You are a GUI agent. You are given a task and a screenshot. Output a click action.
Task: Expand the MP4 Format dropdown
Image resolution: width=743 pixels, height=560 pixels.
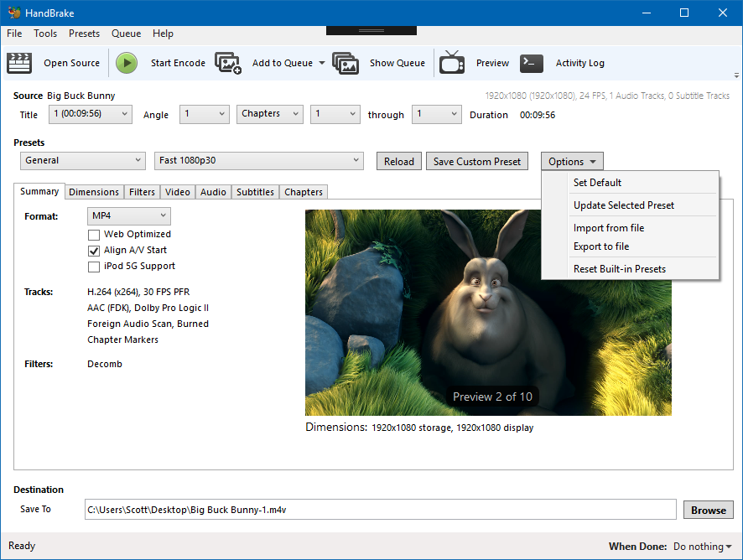coord(129,216)
